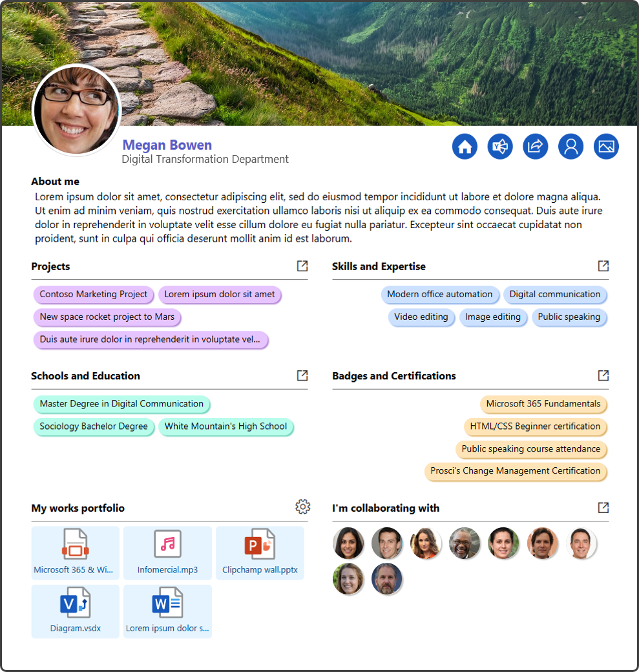
Task: Click the blonde woman collaborator avatar in second row
Action: point(348,579)
